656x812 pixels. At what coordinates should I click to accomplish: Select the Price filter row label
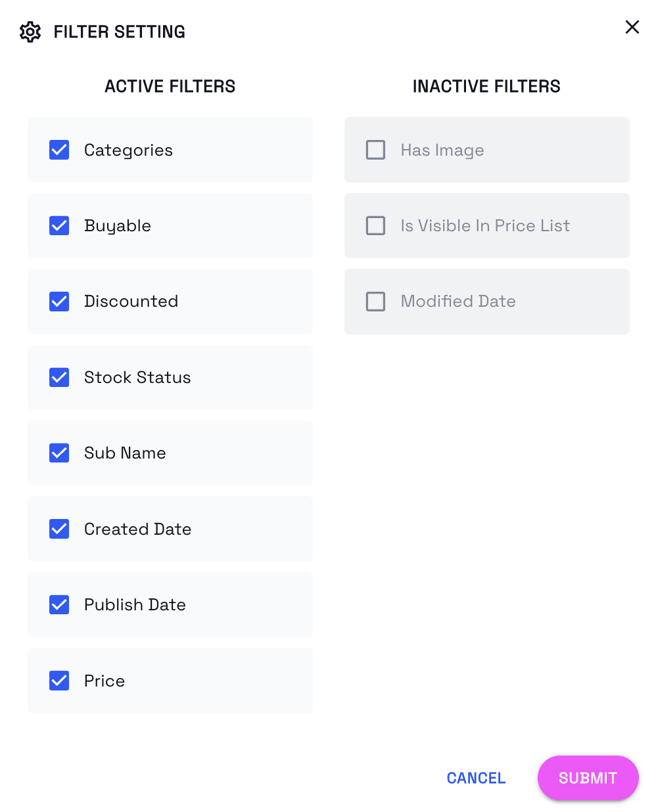point(105,681)
